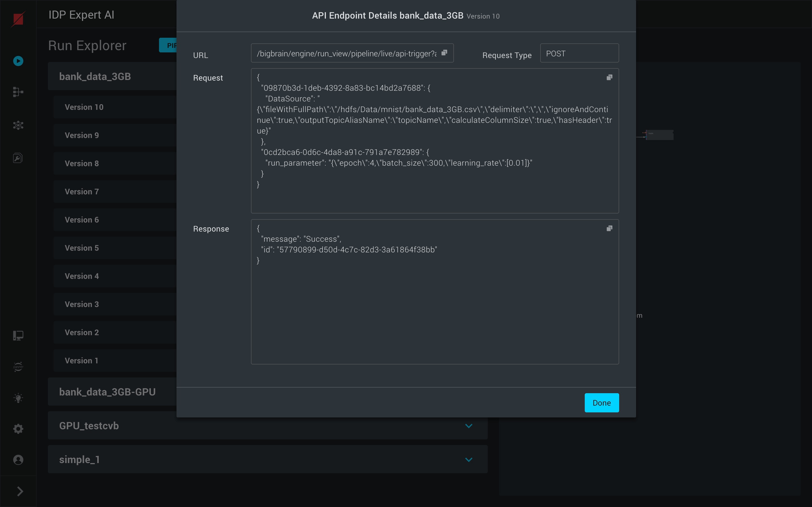Open the lightbulb insights sidebar icon
The width and height of the screenshot is (812, 507).
click(x=18, y=398)
